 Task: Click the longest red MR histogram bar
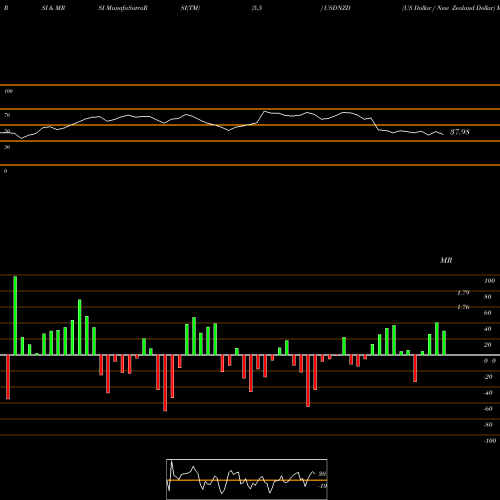[x=165, y=383]
